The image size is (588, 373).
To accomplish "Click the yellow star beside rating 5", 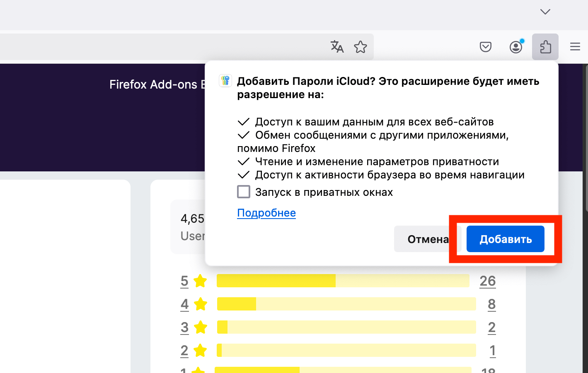I will point(200,281).
